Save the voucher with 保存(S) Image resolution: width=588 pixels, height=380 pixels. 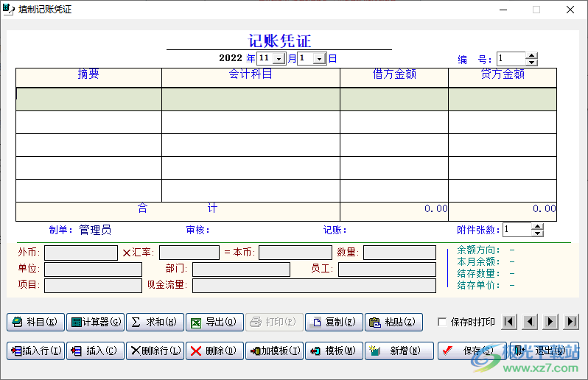pyautogui.click(x=472, y=351)
